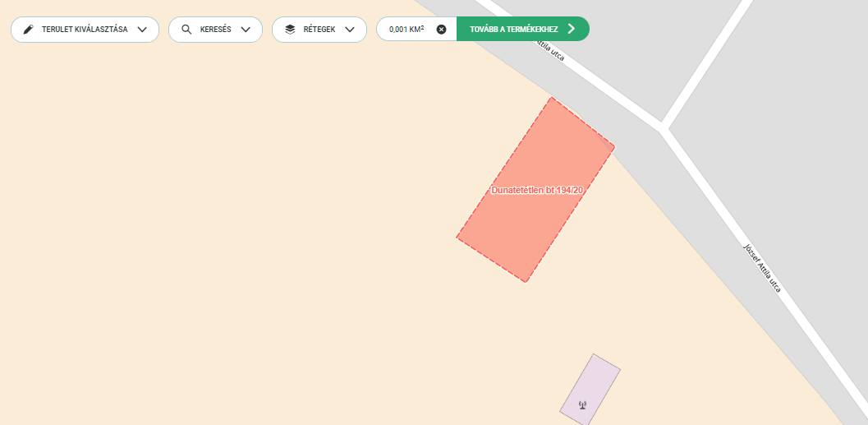
Task: Open the Rétegek layers menu
Action: (x=319, y=30)
